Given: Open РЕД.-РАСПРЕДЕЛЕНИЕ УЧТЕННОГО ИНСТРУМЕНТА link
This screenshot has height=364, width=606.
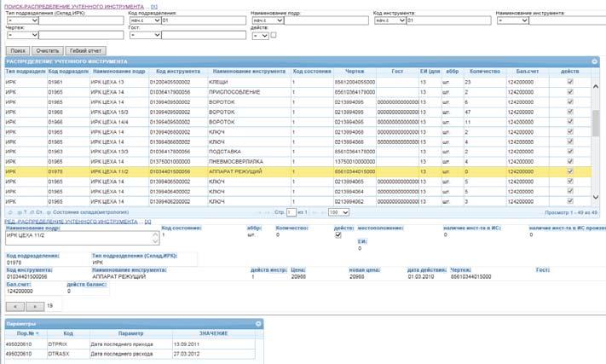Looking at the screenshot, I should coord(71,222).
